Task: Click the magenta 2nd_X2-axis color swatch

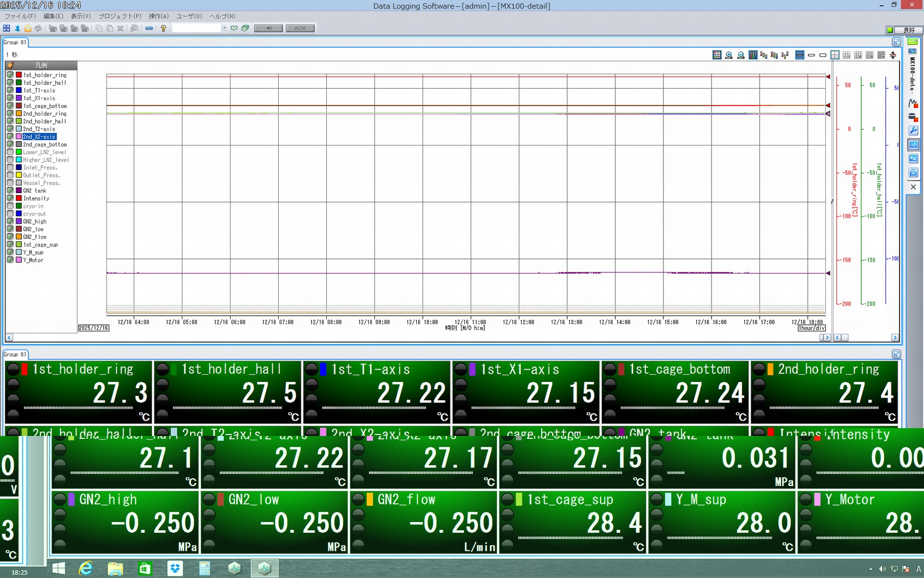Action: point(18,137)
